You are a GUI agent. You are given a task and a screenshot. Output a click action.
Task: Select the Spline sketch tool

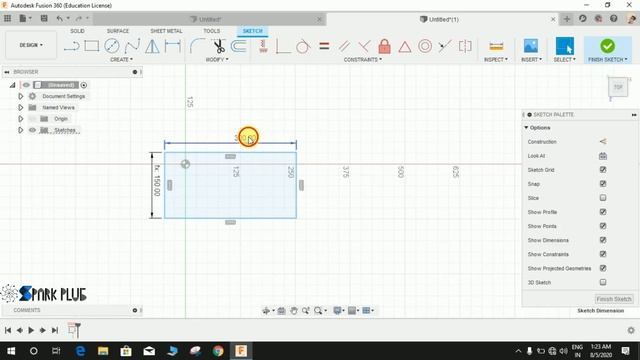132,46
